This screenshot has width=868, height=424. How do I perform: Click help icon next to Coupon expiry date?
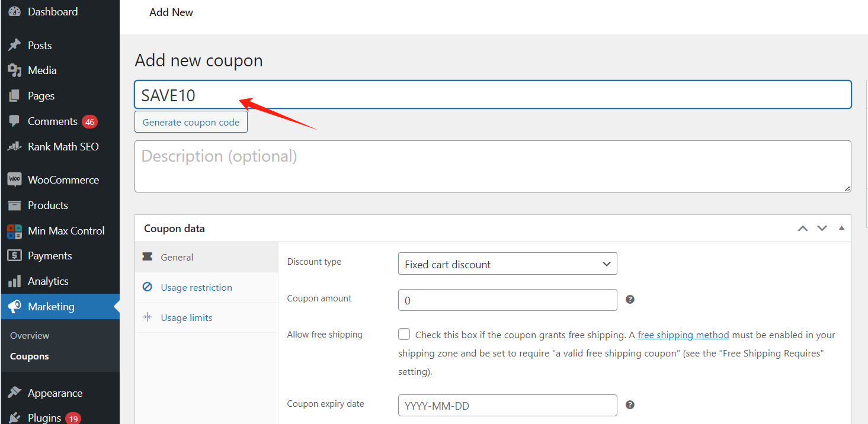tap(630, 405)
